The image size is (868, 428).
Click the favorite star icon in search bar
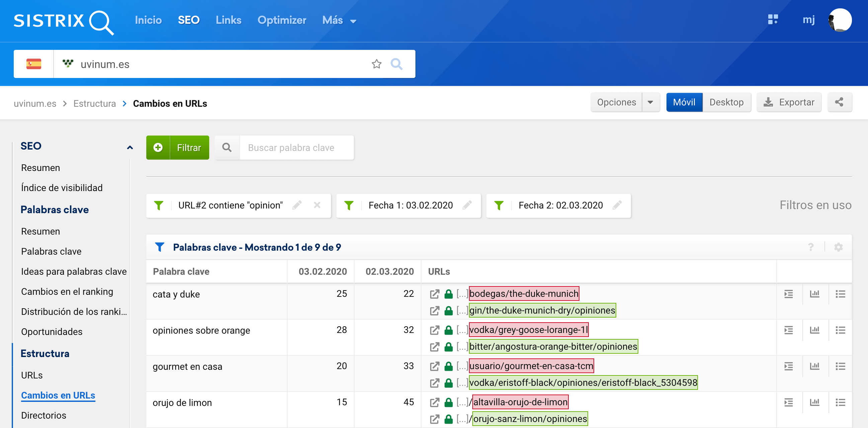[376, 64]
